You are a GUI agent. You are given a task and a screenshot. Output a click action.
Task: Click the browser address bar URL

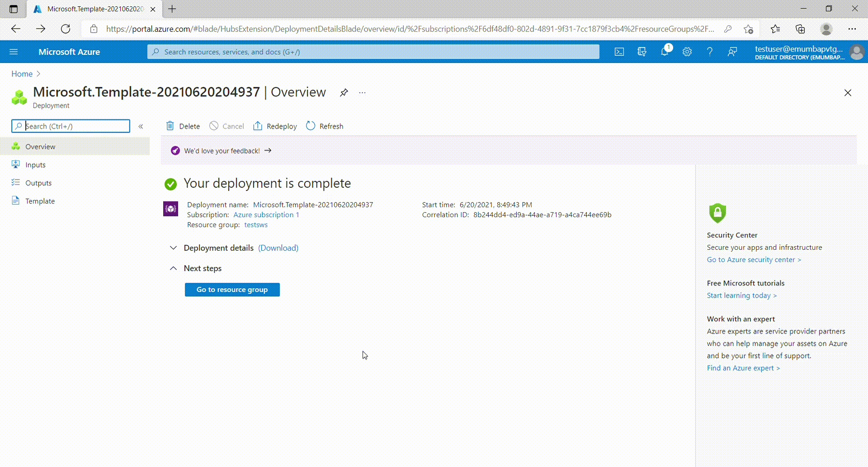tap(410, 29)
